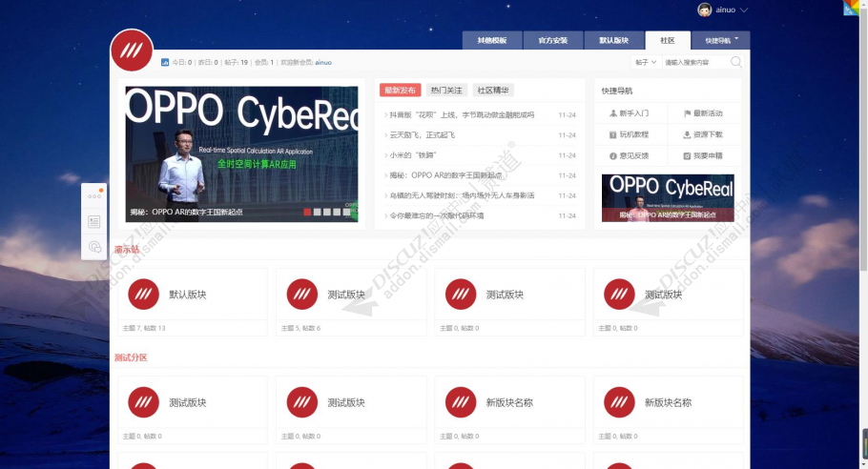Switch to the 社区精华 list tab
The height and width of the screenshot is (469, 868).
(493, 91)
